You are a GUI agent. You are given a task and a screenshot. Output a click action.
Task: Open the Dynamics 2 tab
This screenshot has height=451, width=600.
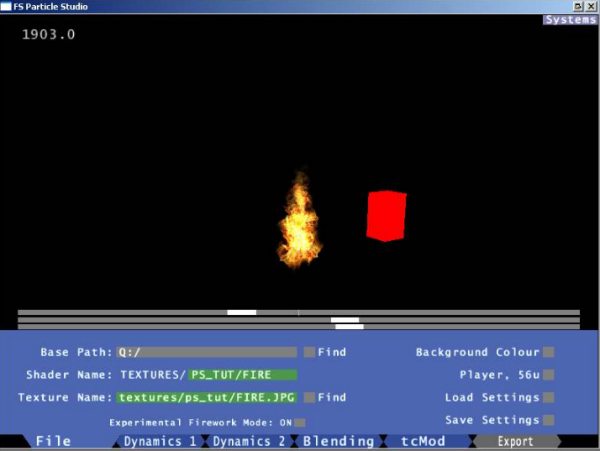pos(248,441)
